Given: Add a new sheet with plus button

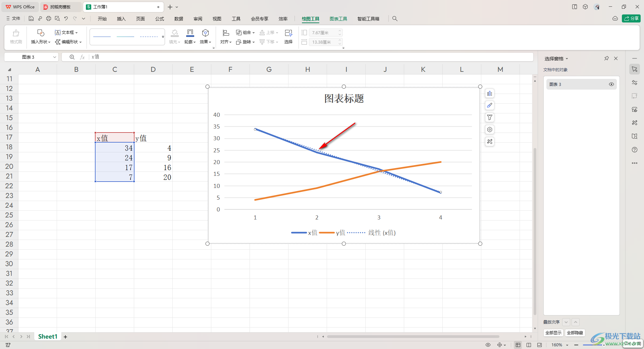Looking at the screenshot, I should (x=65, y=337).
